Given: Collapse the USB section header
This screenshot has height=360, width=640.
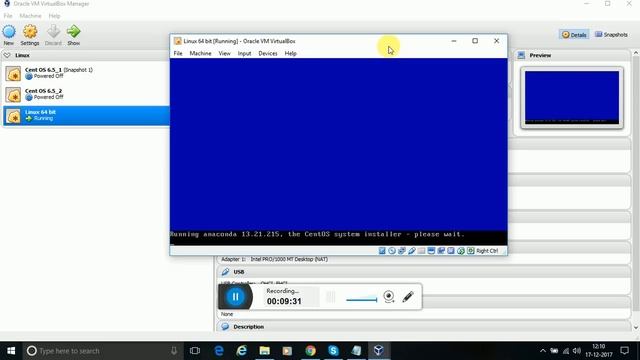Looking at the screenshot, I should click(423, 272).
